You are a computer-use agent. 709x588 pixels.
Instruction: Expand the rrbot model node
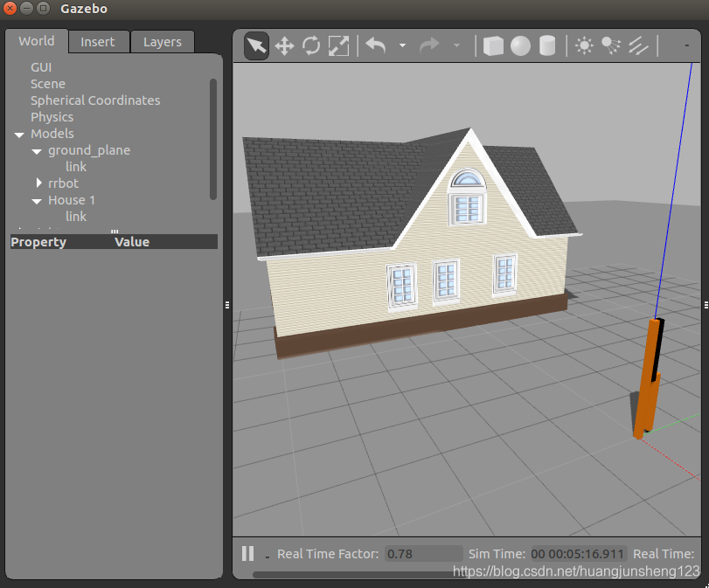[x=38, y=183]
